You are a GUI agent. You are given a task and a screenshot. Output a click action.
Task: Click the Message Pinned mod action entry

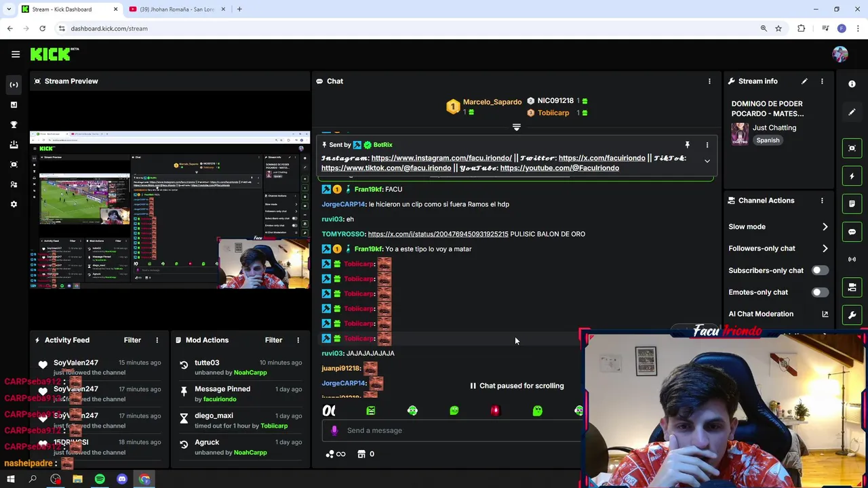coord(241,394)
